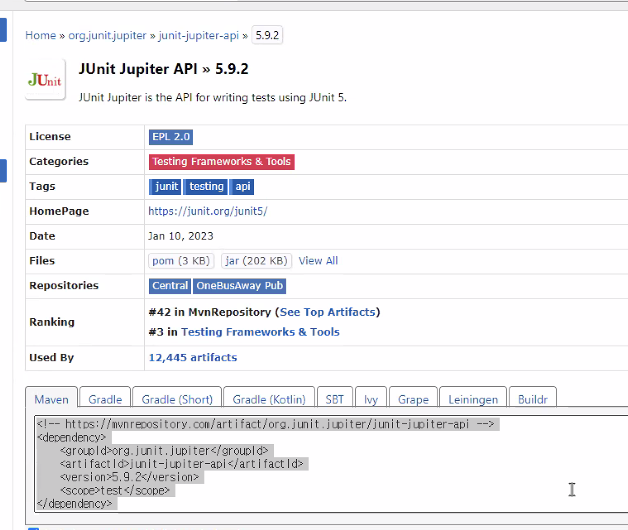This screenshot has width=628, height=530.
Task: Click the Used By row label
Action: (51, 357)
